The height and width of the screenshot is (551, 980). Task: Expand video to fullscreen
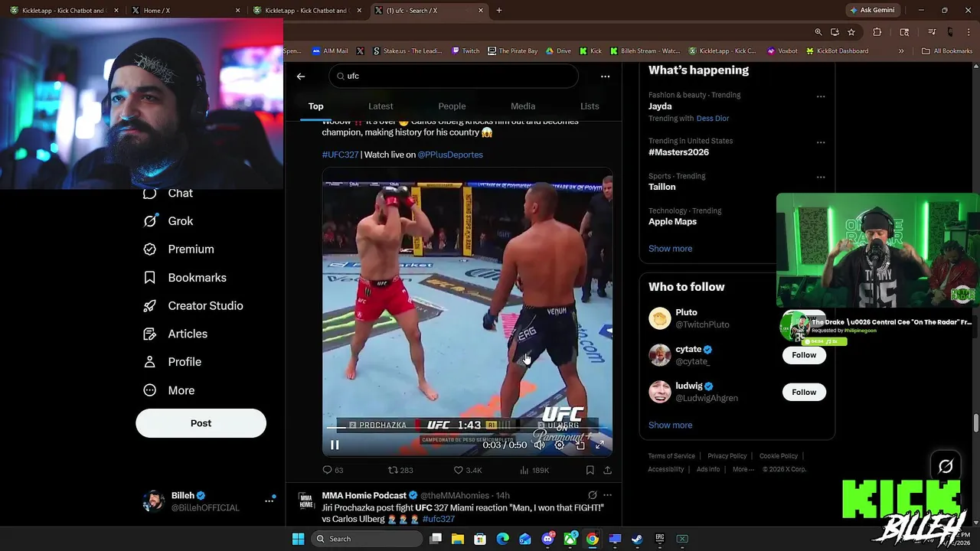click(599, 445)
